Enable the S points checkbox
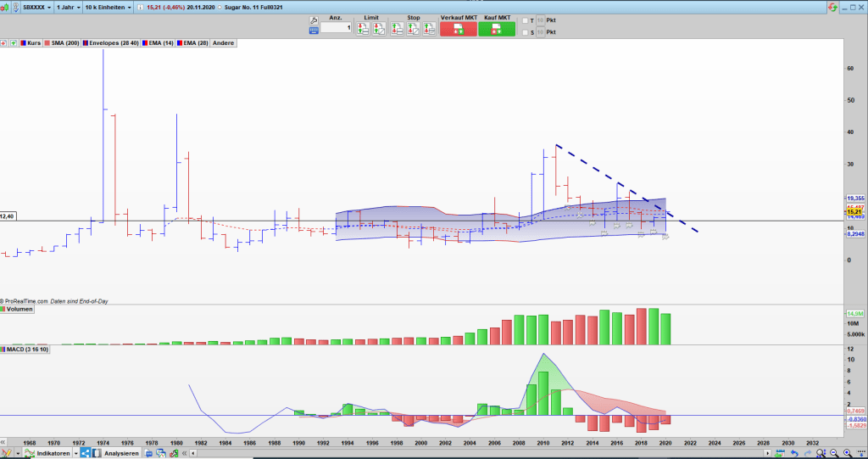868x459 pixels. 526,32
